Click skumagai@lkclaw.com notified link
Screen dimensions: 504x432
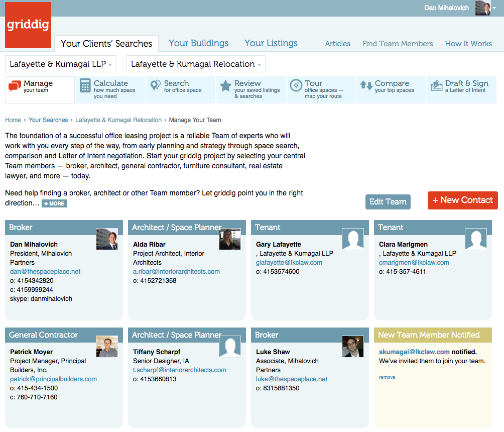[414, 352]
